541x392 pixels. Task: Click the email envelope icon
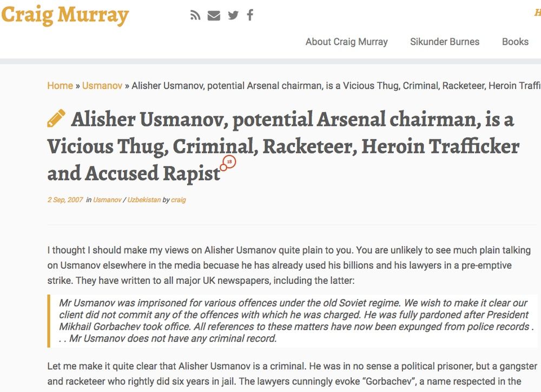[x=214, y=15]
